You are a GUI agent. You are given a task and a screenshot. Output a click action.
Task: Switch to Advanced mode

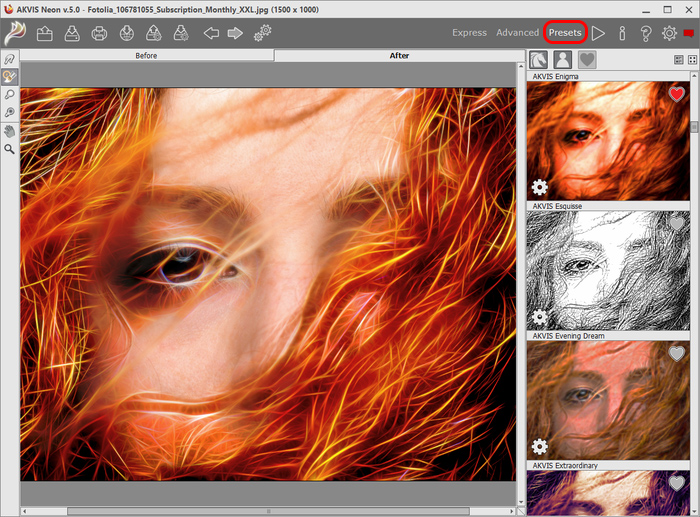click(x=517, y=33)
